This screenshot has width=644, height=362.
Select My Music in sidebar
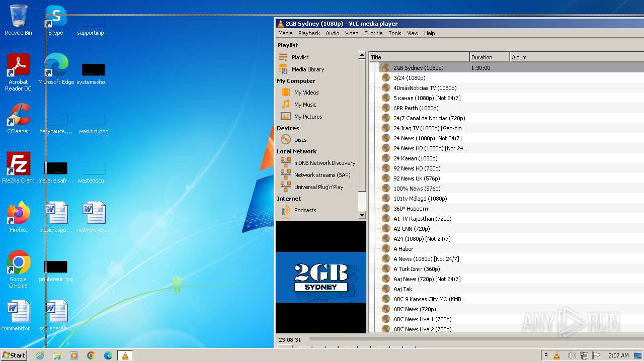(x=298, y=105)
